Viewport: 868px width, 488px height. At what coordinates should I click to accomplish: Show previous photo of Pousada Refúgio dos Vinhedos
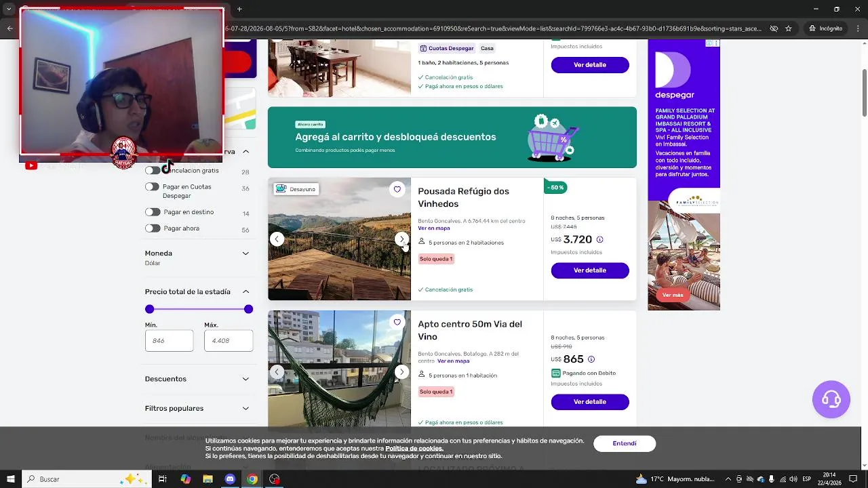pos(277,239)
